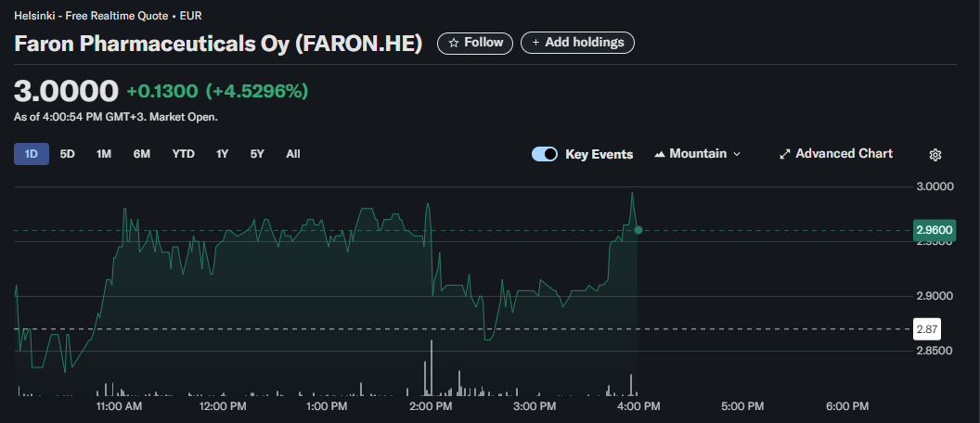Click the 2.87 previous close tag
The height and width of the screenshot is (423, 980).
click(x=927, y=328)
